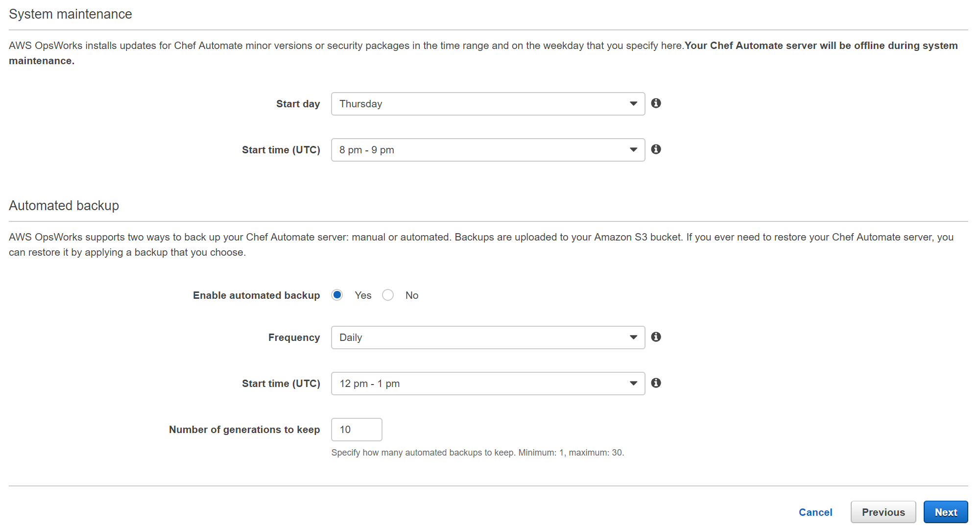The width and height of the screenshot is (980, 531).
Task: Click the info icon next to backup Frequency
Action: coord(656,338)
